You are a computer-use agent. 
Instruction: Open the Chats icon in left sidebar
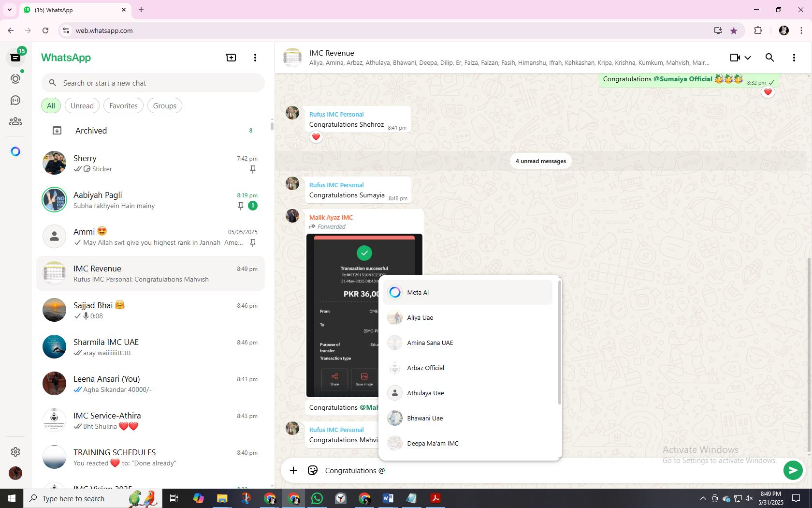(15, 58)
